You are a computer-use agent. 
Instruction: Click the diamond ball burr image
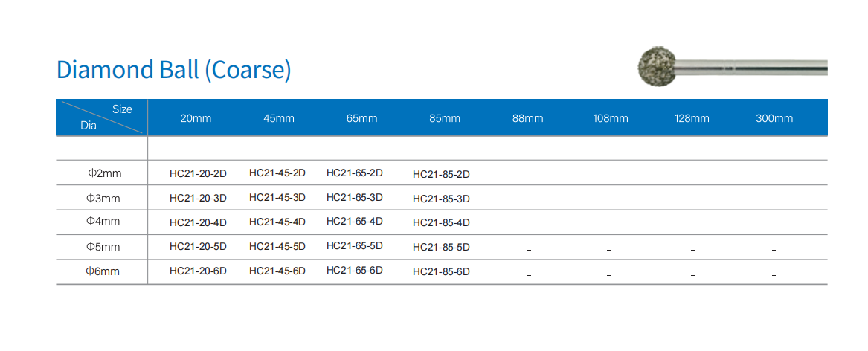pyautogui.click(x=732, y=66)
